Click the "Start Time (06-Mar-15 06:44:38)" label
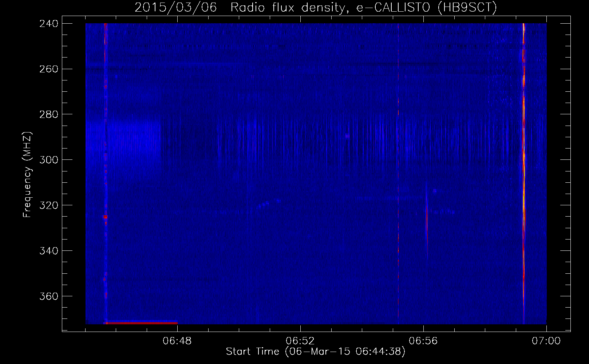 315,352
